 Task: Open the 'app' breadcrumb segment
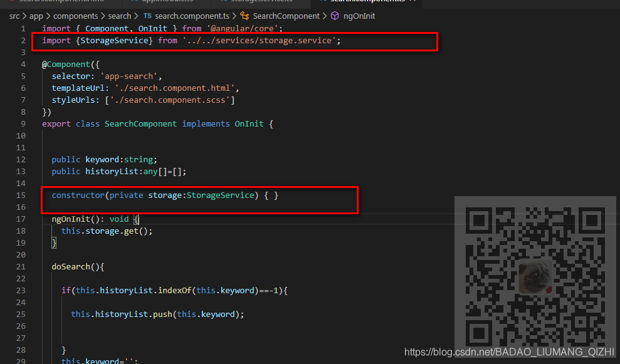coord(36,16)
